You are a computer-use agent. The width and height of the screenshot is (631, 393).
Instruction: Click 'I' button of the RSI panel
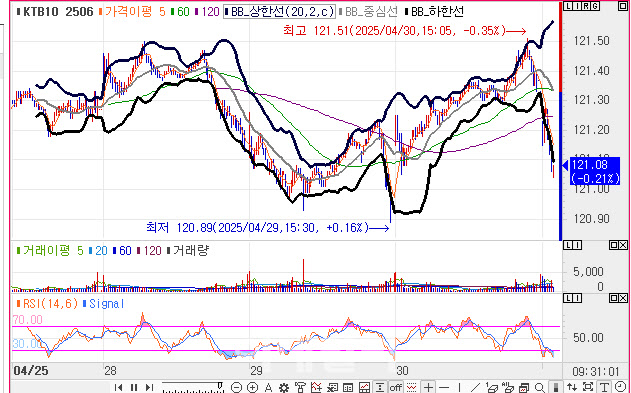tap(578, 298)
